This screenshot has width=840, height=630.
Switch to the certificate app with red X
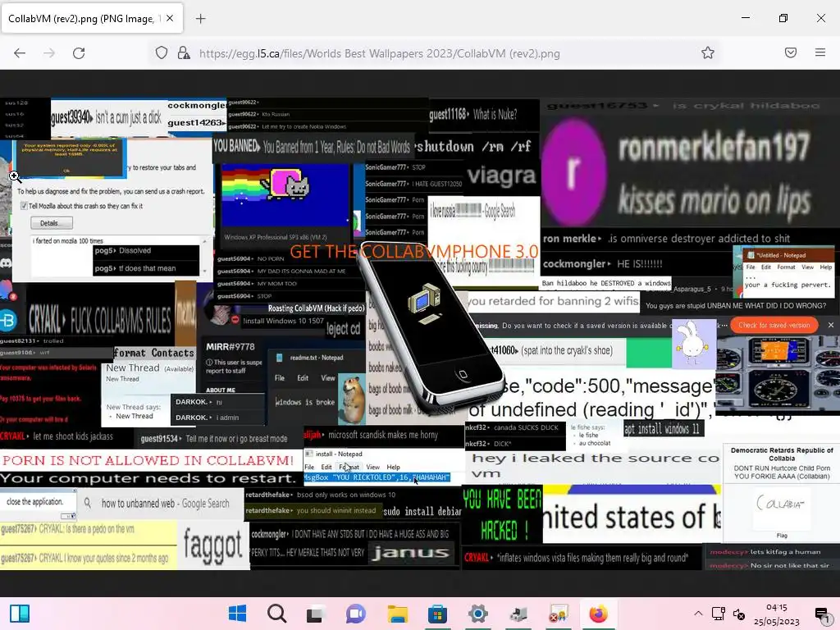pos(558,614)
